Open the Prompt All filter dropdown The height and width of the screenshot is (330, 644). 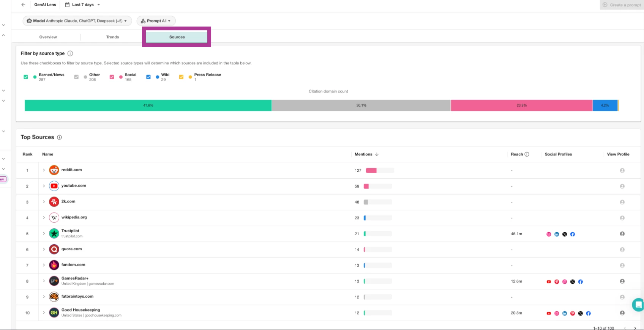156,21
